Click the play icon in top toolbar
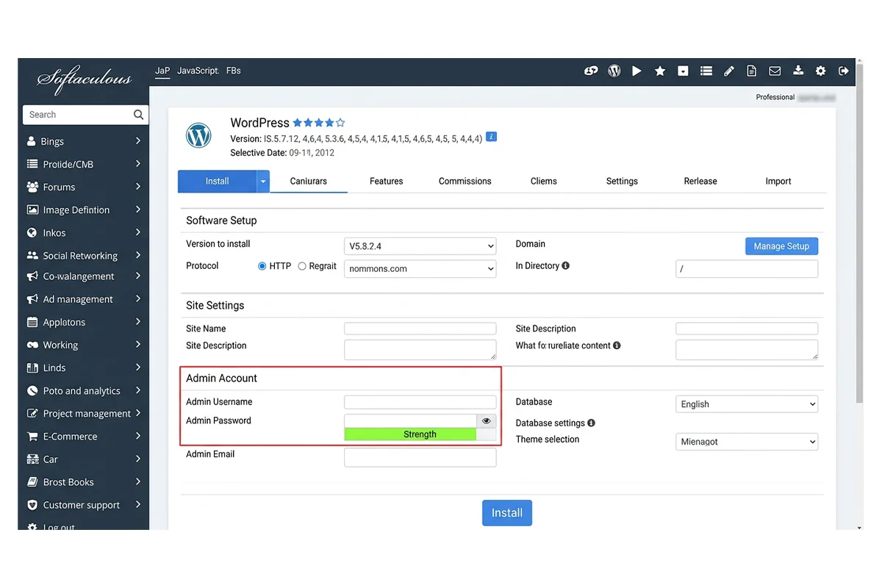The image size is (882, 588). [x=637, y=71]
